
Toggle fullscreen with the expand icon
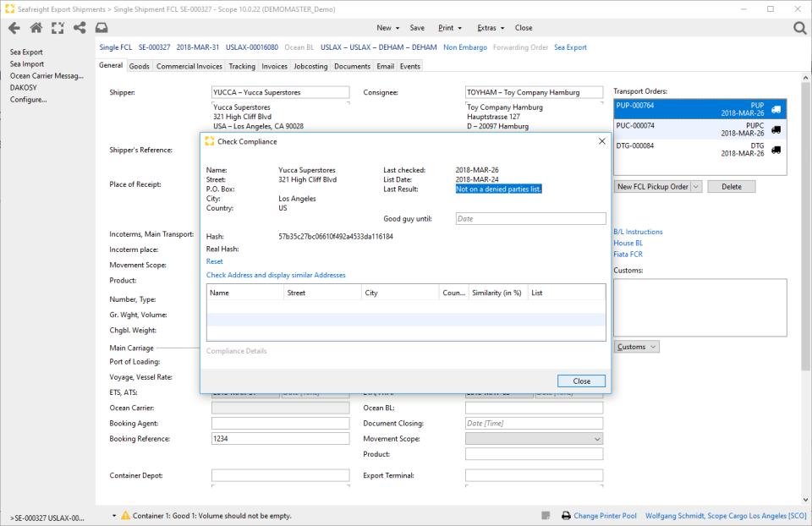58,28
